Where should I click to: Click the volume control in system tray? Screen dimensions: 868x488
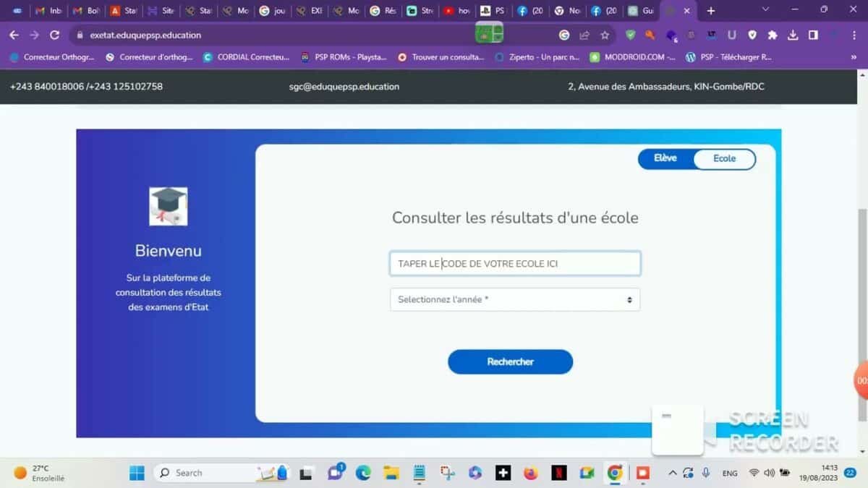tap(767, 474)
